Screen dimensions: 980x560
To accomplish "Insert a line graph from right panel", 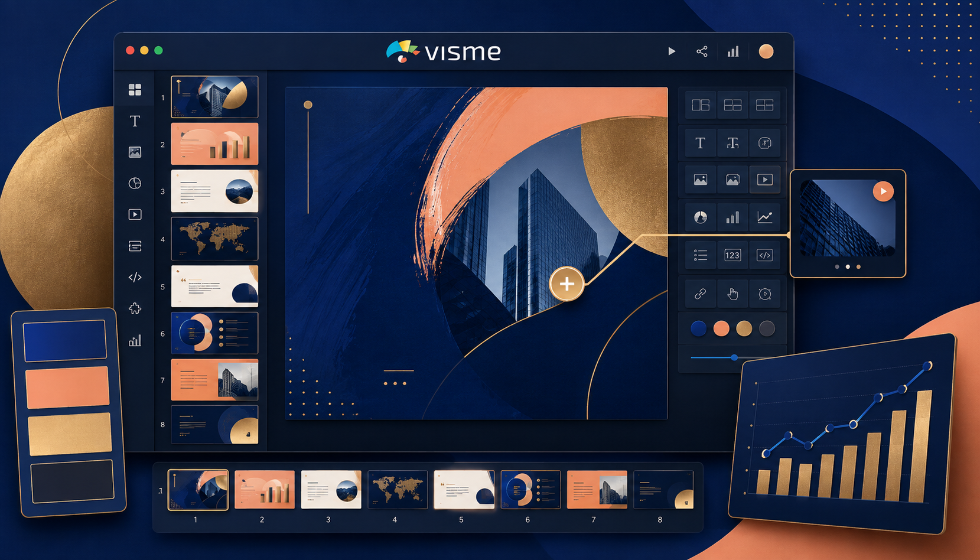I will click(x=765, y=217).
